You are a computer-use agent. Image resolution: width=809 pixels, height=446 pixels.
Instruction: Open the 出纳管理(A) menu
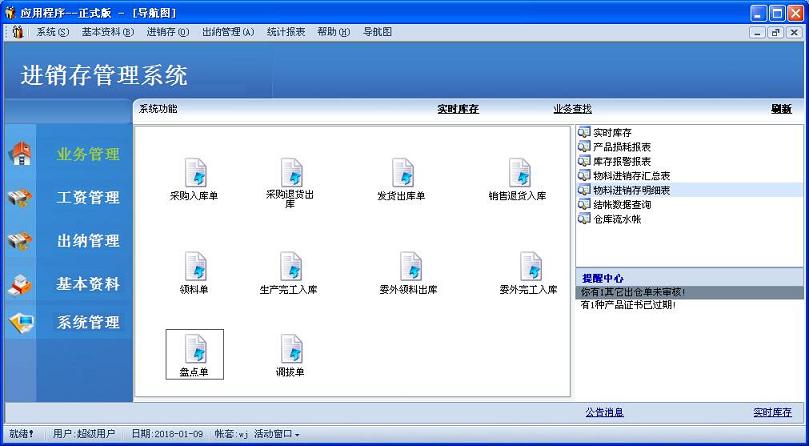click(x=228, y=32)
